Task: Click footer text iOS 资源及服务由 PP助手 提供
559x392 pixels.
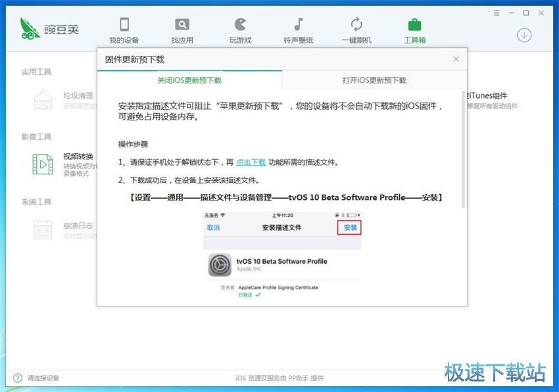Action: [279, 378]
